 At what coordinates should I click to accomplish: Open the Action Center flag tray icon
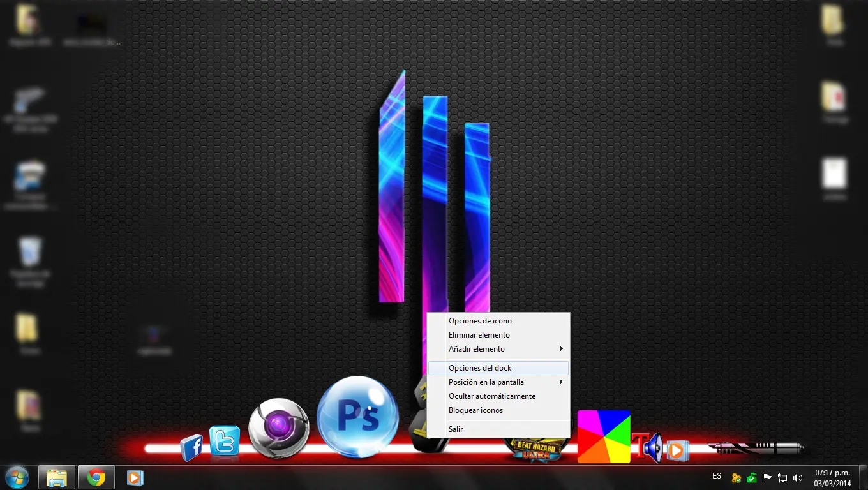(767, 478)
